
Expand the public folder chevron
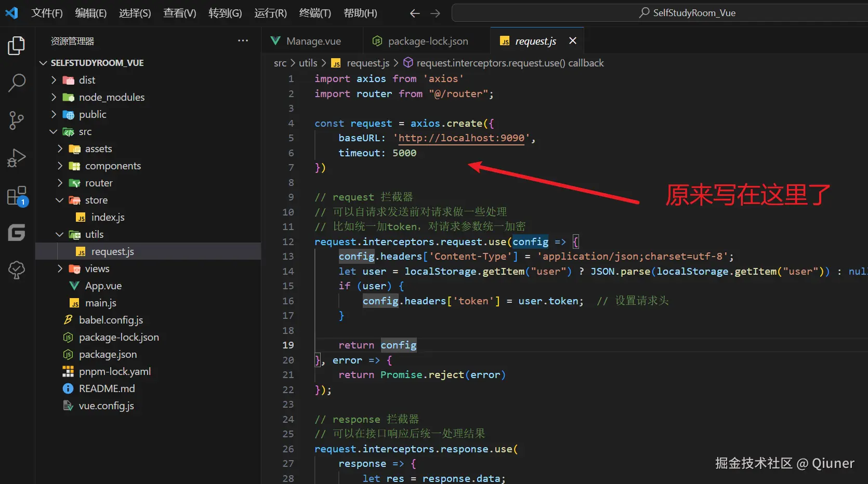(x=54, y=114)
